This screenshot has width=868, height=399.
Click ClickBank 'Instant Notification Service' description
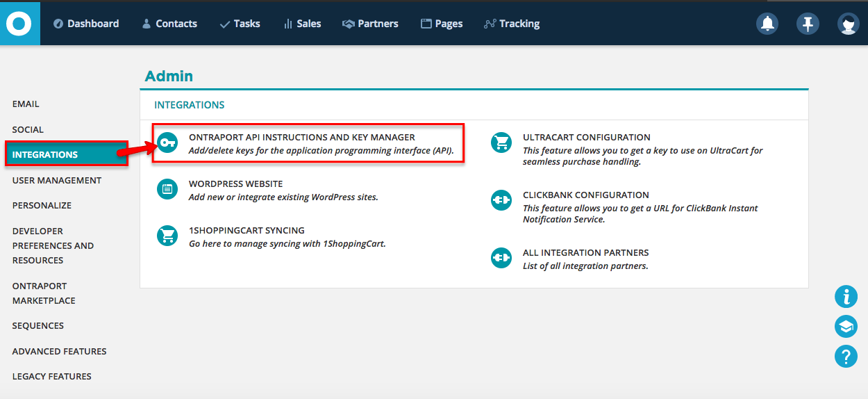click(640, 214)
